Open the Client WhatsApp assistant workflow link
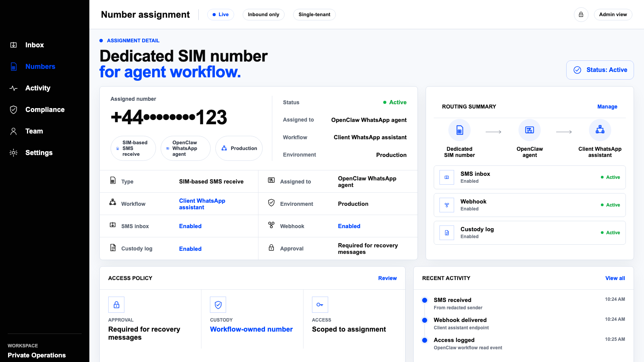The height and width of the screenshot is (362, 644). click(x=202, y=204)
